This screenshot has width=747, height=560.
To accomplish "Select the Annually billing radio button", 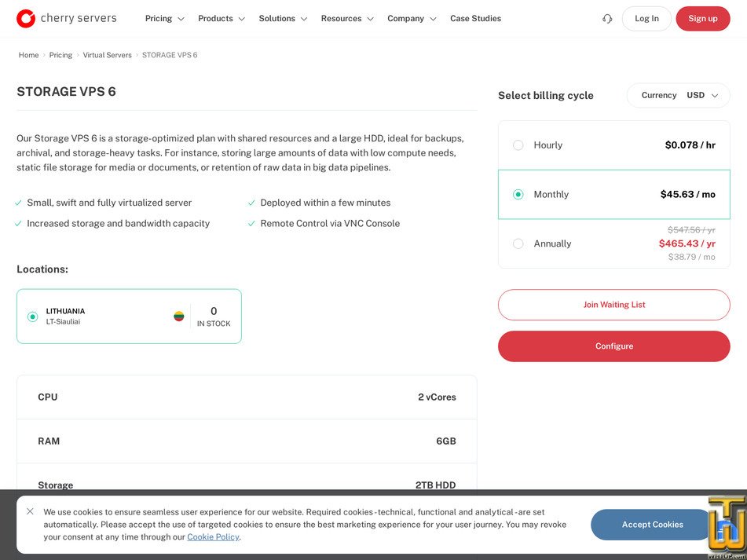I will point(518,243).
